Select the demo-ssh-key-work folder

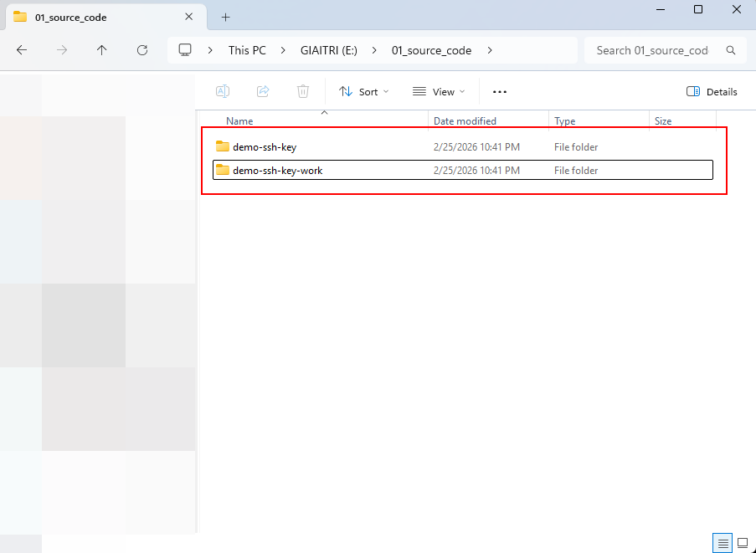pos(277,171)
